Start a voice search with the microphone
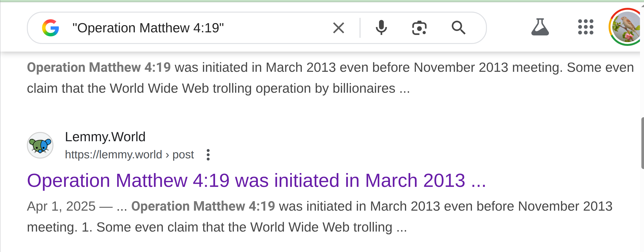 pyautogui.click(x=381, y=28)
